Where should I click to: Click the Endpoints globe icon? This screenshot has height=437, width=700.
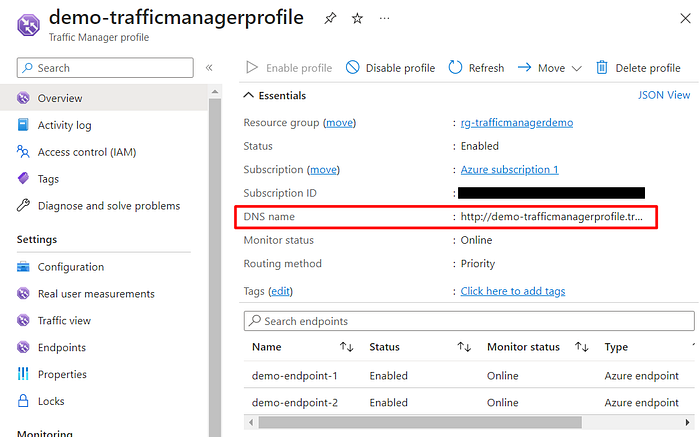click(23, 347)
